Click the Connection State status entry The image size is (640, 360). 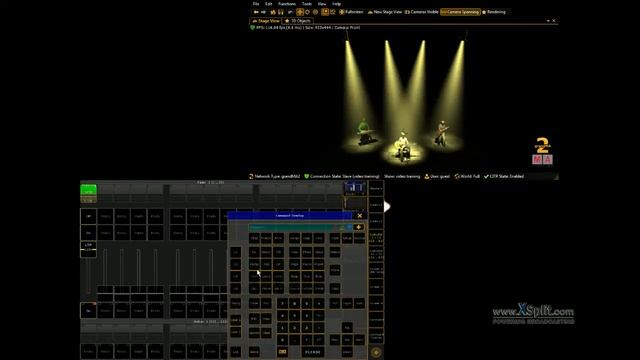(x=342, y=176)
